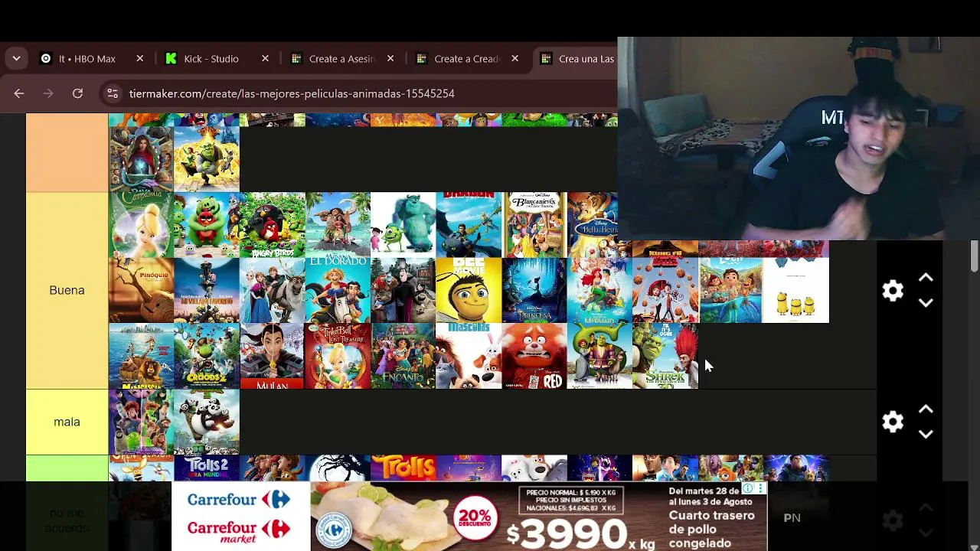Open settings gear for the Buena tier
Viewport: 980px width, 551px height.
coord(893,291)
